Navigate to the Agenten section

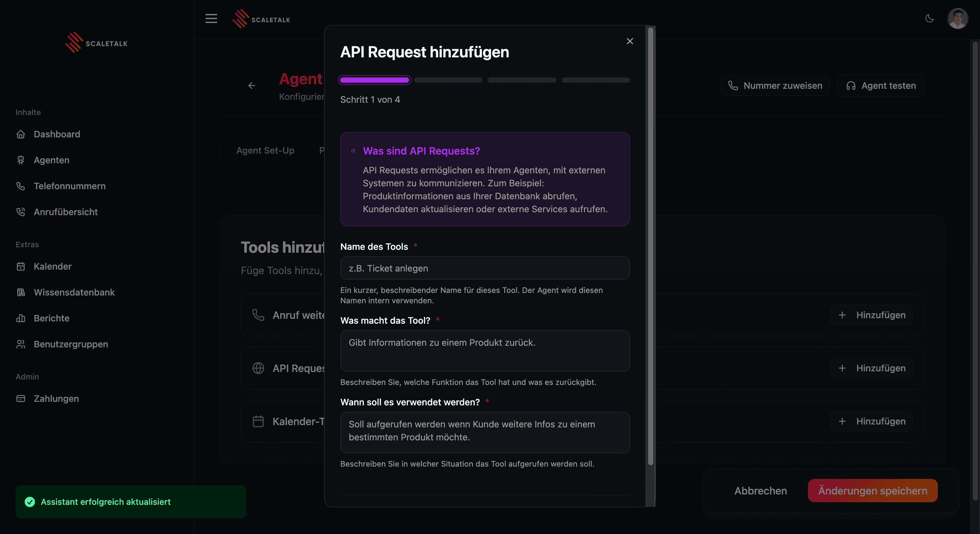[x=51, y=160]
